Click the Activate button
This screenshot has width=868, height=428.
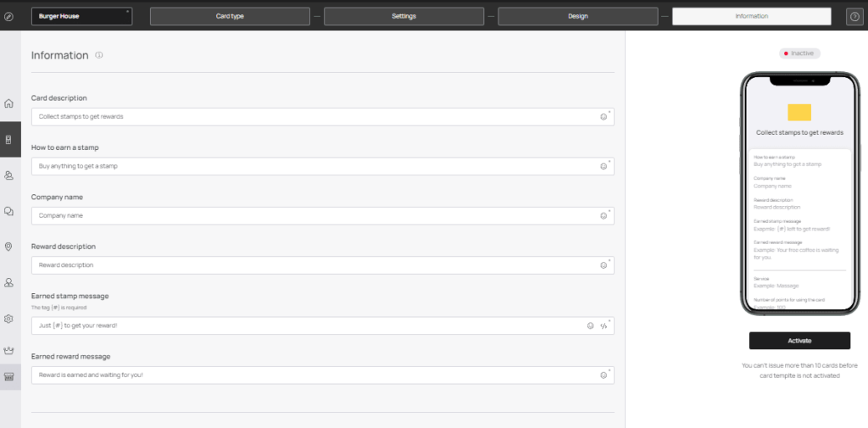[799, 341]
